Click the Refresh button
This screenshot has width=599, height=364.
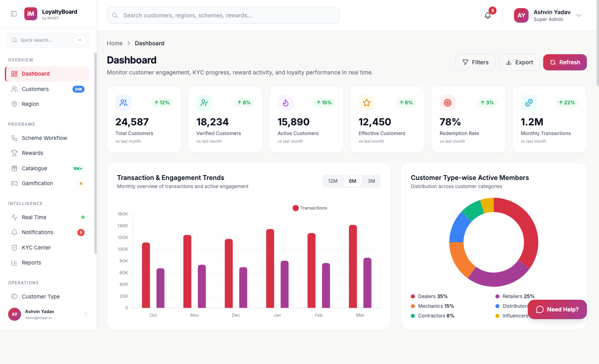coord(565,62)
